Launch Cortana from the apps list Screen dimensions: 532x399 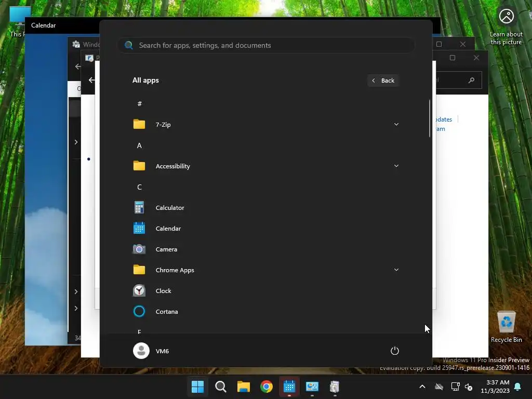point(265,312)
